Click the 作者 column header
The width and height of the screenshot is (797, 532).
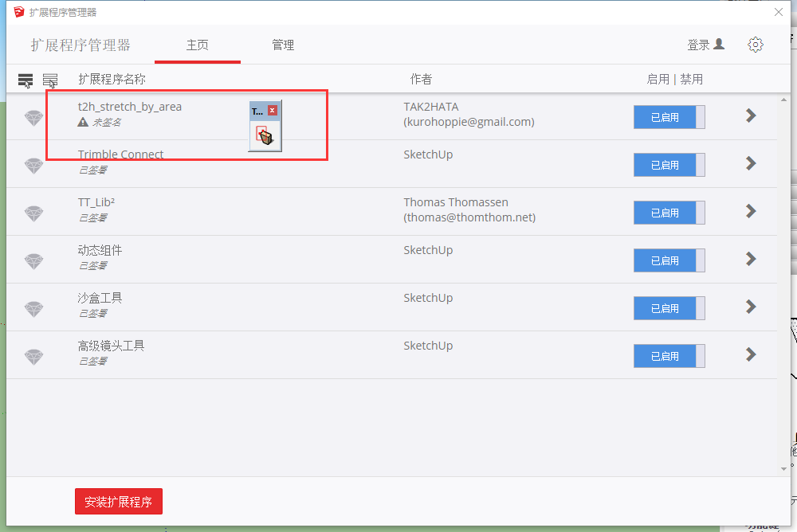[x=421, y=80]
